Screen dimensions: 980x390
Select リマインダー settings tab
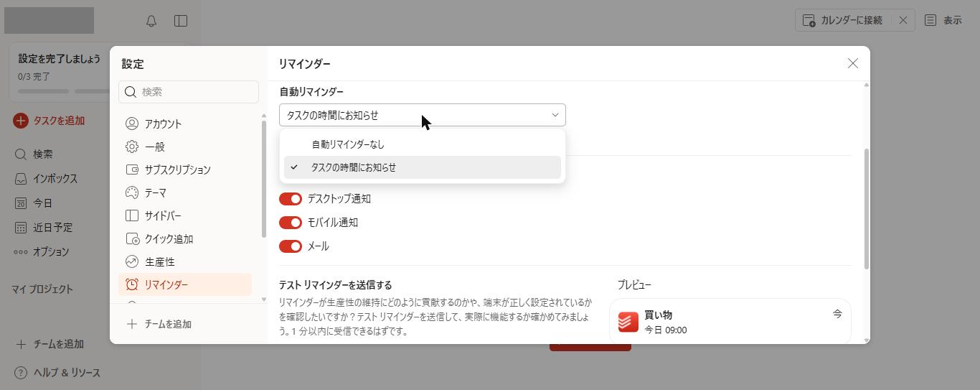coord(185,284)
